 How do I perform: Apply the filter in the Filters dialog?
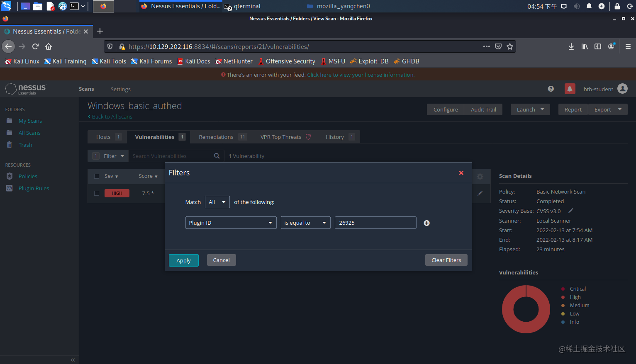184,260
